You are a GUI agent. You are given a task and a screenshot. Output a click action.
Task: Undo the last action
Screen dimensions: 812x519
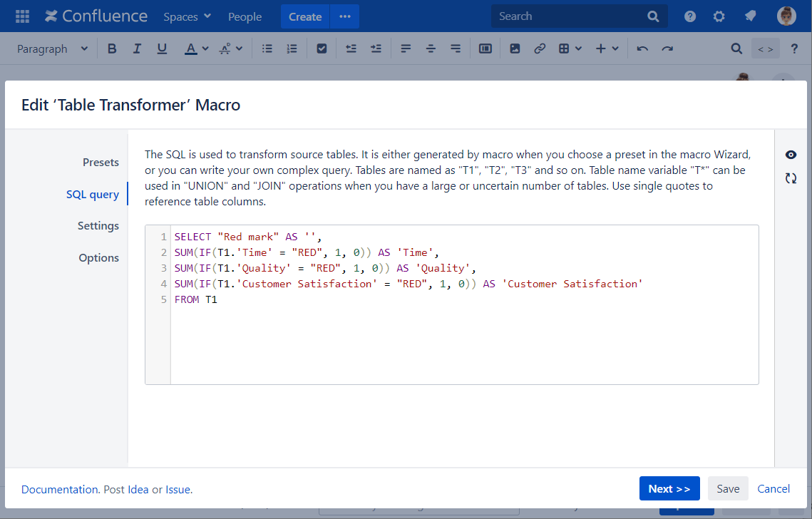coord(642,48)
